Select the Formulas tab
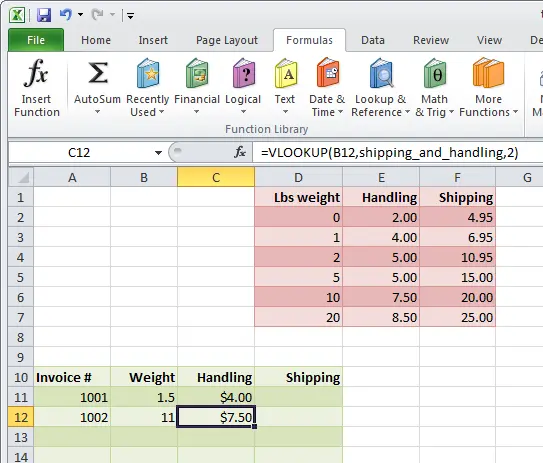The width and height of the screenshot is (543, 463). pyautogui.click(x=309, y=40)
